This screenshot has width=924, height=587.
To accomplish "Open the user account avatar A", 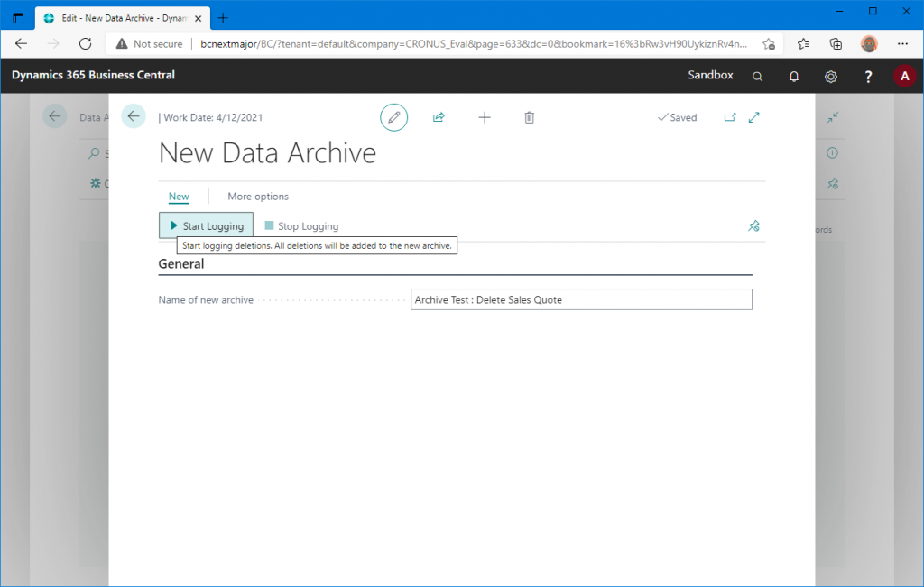I will [x=904, y=76].
